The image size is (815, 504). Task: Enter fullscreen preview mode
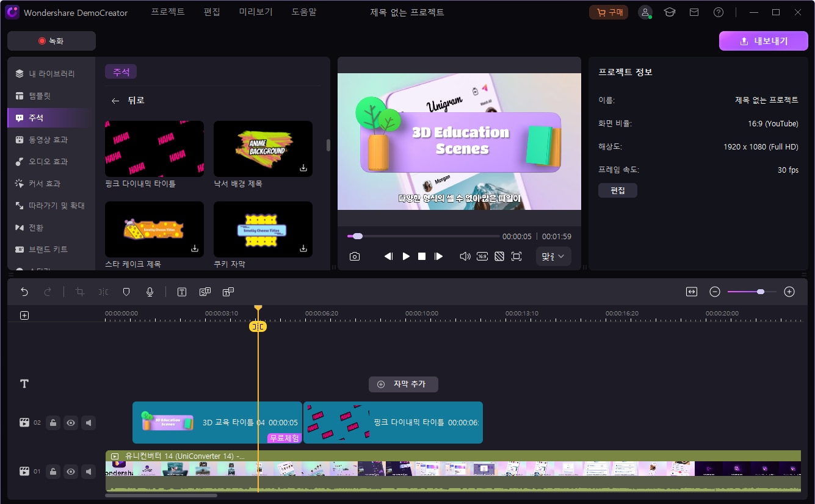pyautogui.click(x=516, y=257)
